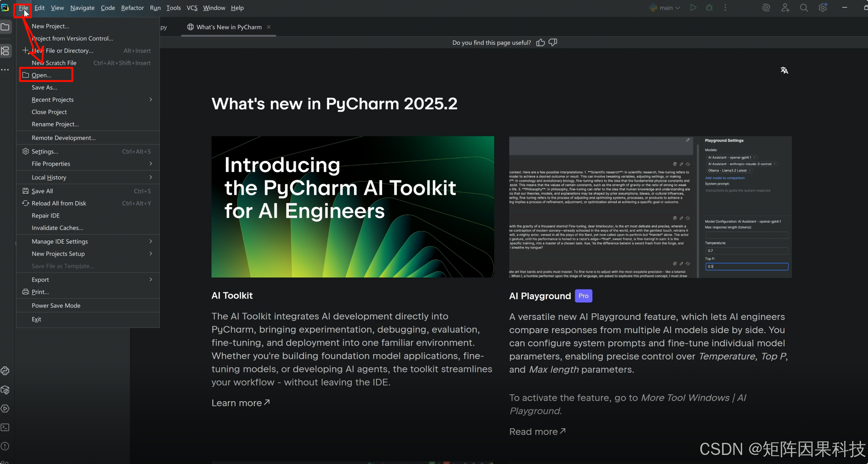Expand the Export submenu
Image resolution: width=868 pixels, height=464 pixels.
40,279
